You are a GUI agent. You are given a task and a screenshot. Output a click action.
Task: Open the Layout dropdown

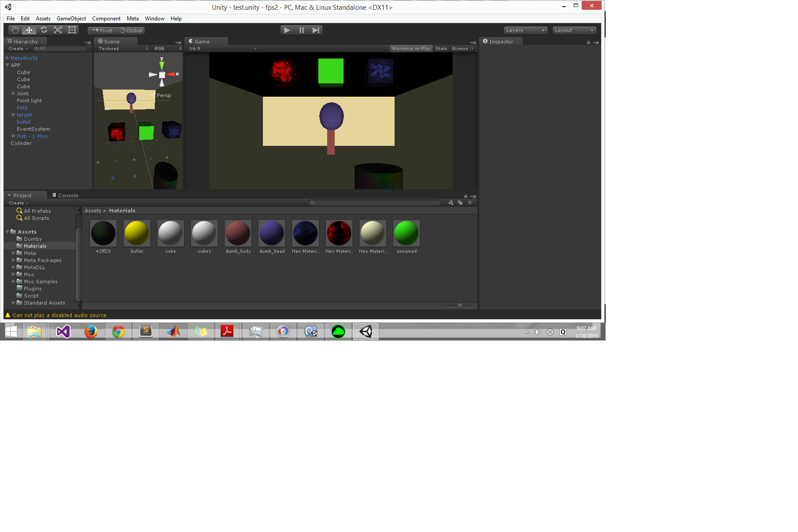574,30
